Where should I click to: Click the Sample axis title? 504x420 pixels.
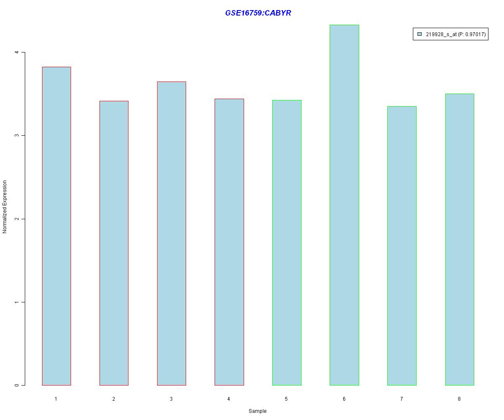pos(257,411)
